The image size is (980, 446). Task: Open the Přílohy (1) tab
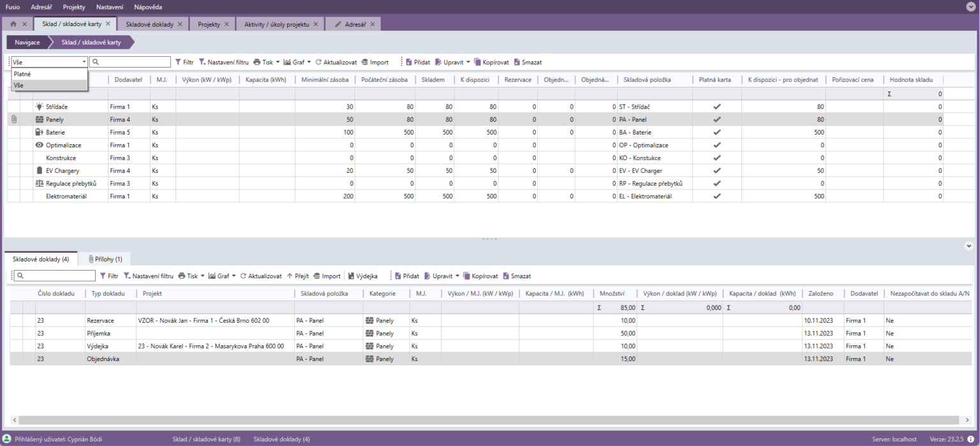105,258
